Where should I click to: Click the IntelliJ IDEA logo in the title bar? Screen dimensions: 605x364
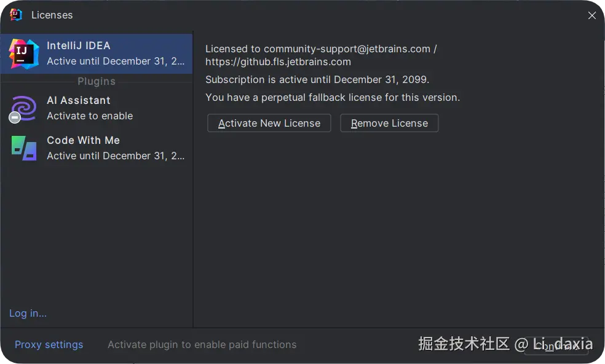pyautogui.click(x=16, y=15)
